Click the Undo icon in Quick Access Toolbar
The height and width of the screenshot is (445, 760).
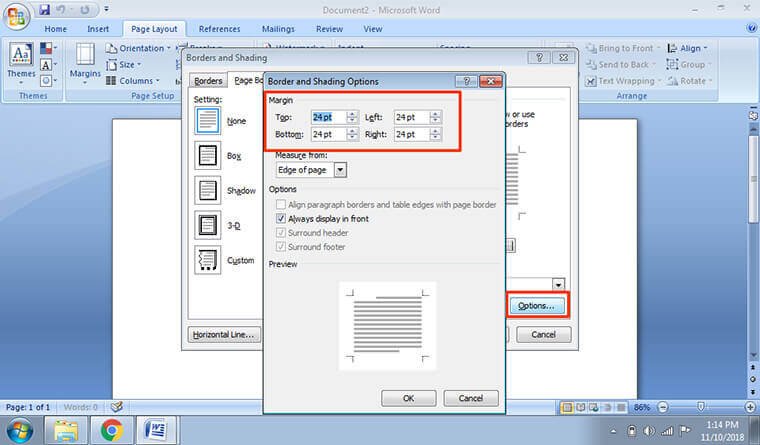[61, 10]
